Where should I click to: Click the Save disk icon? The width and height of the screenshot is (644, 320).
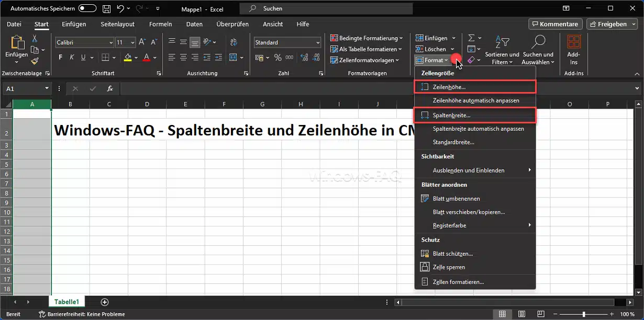pyautogui.click(x=107, y=9)
